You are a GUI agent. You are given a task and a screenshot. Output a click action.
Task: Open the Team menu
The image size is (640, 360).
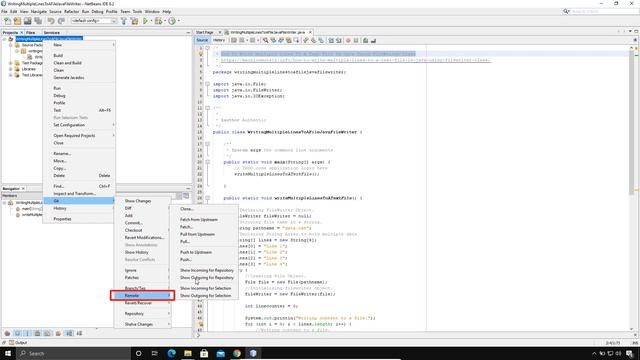125,11
